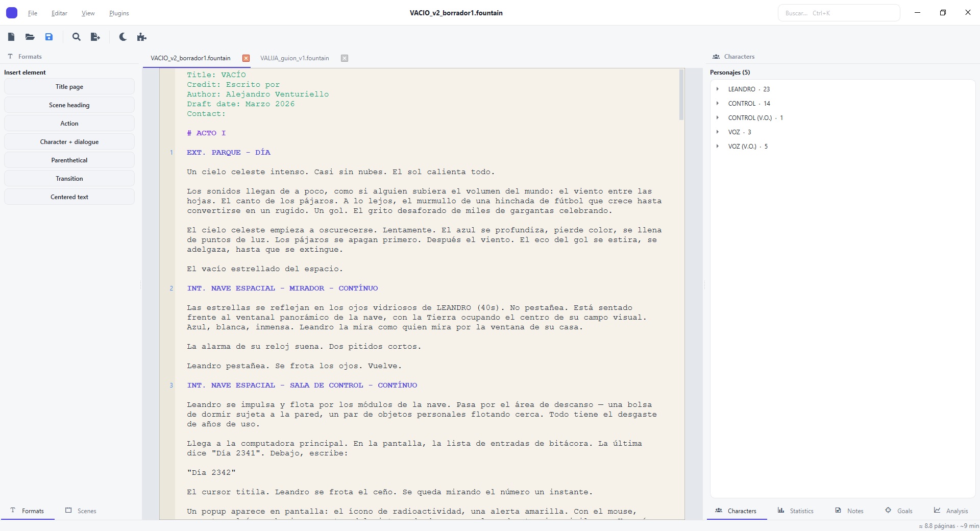
Task: Click the purple application logo icon
Action: (12, 13)
